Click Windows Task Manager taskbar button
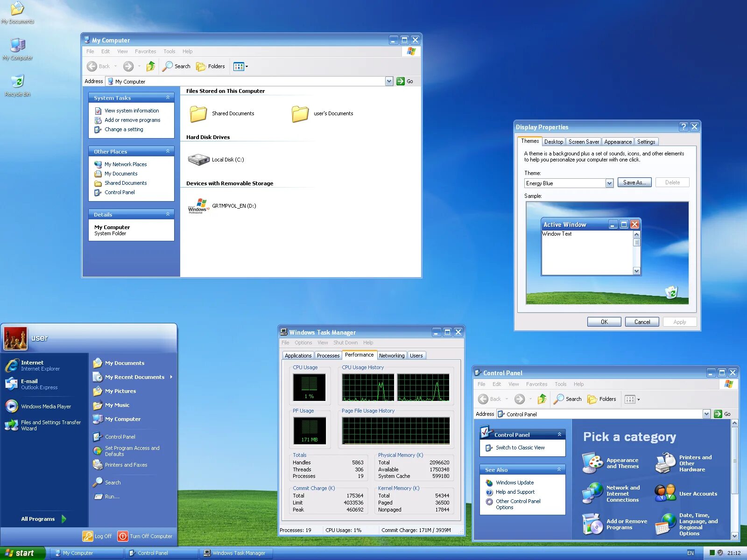 [x=236, y=553]
